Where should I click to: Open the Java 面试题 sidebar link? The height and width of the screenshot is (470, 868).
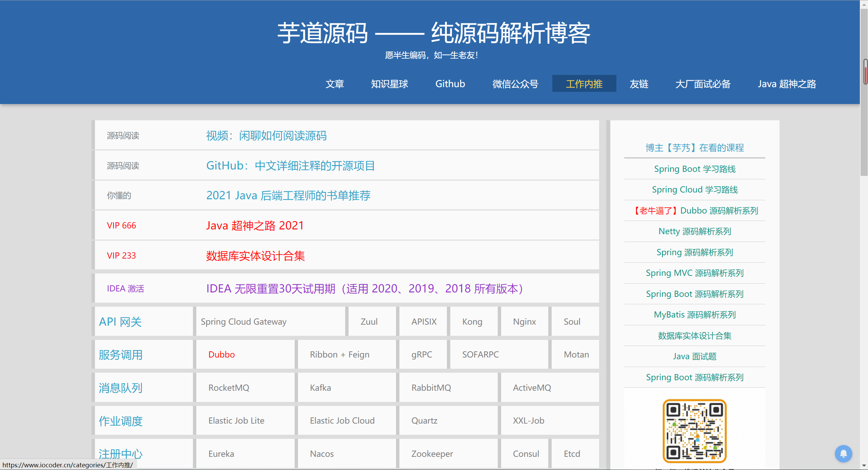[x=694, y=356]
